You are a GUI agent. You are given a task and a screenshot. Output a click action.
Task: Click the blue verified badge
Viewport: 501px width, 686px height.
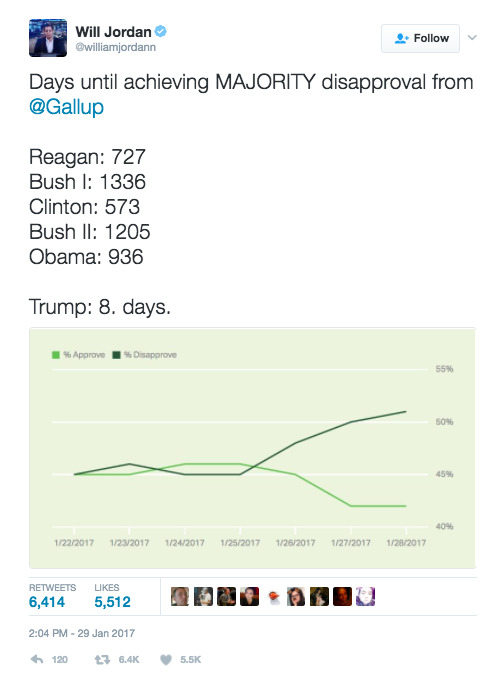tap(161, 32)
